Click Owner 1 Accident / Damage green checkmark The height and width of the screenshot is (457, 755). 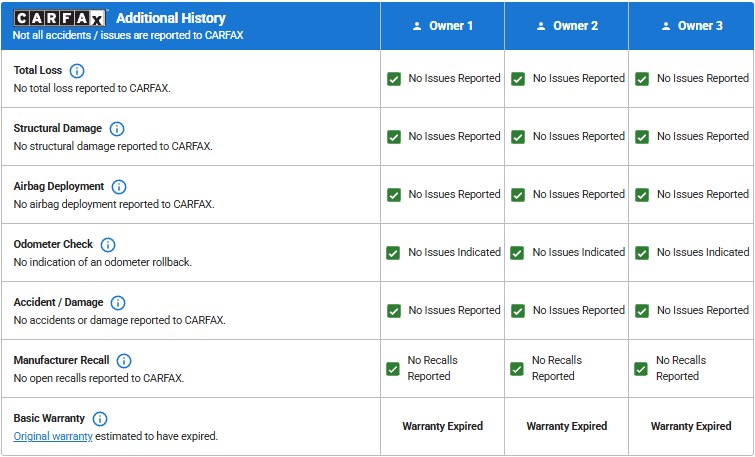tap(394, 311)
